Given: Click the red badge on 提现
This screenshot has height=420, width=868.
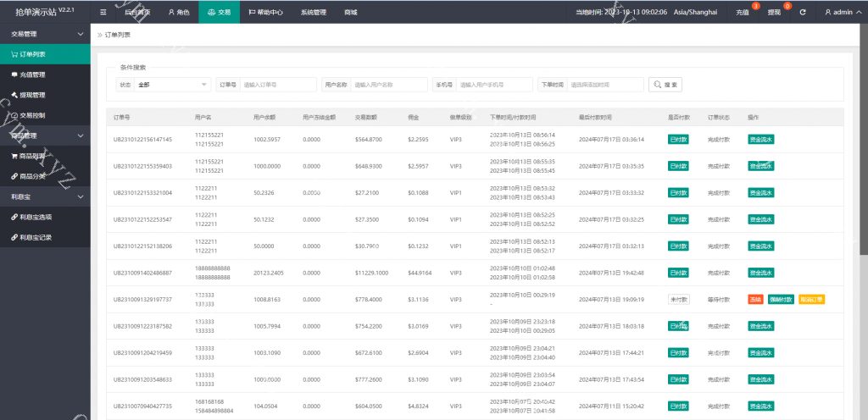Looking at the screenshot, I should pos(787,6).
